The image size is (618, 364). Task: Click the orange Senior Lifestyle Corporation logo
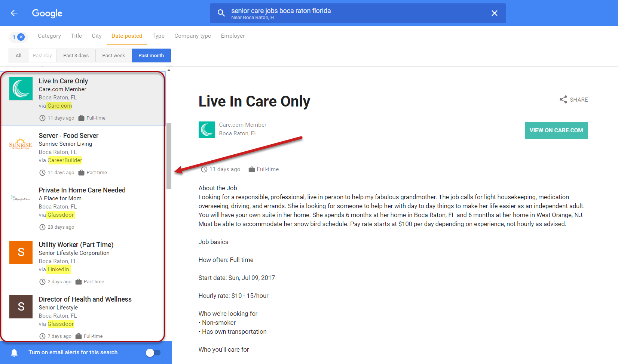[x=21, y=252]
